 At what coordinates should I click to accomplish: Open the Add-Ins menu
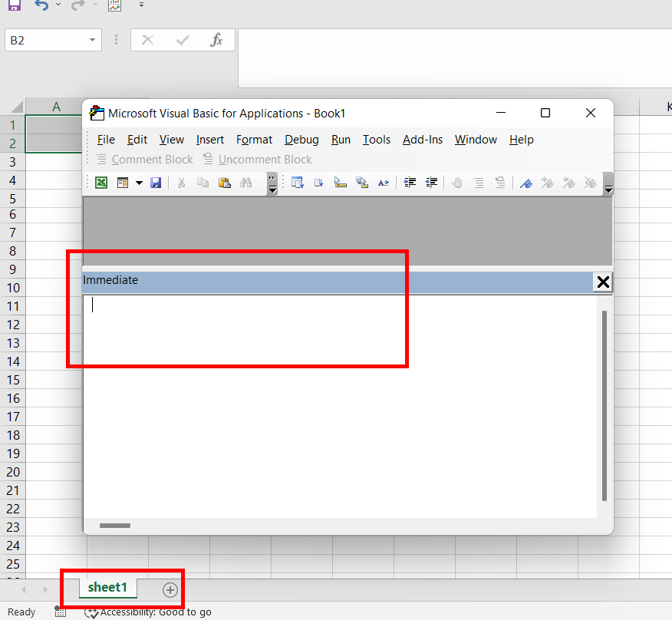click(423, 140)
